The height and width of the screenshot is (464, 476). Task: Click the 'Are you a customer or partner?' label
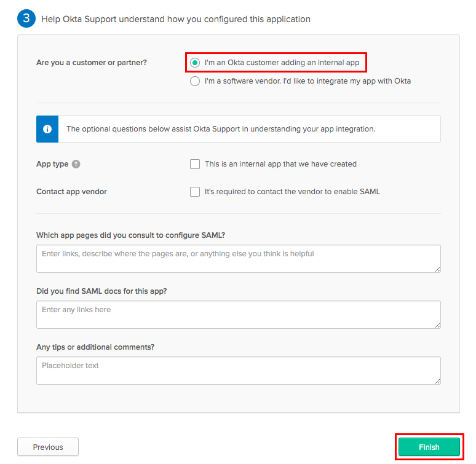[x=92, y=63]
